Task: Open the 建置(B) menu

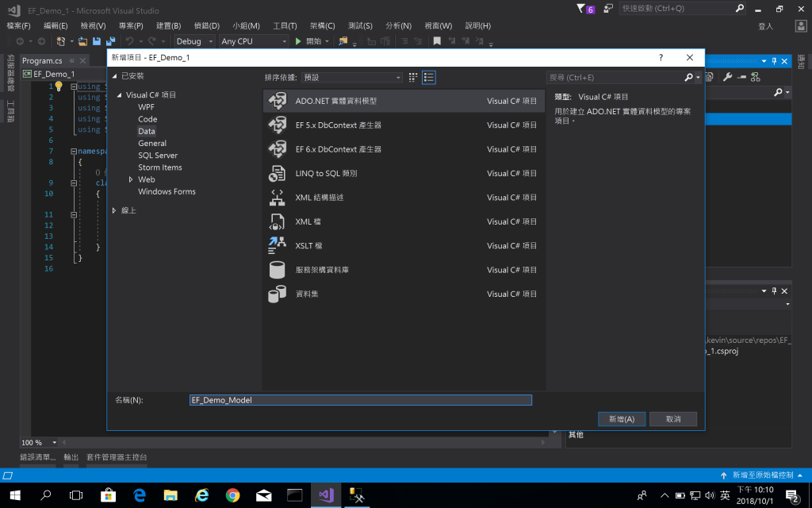Action: coord(168,25)
